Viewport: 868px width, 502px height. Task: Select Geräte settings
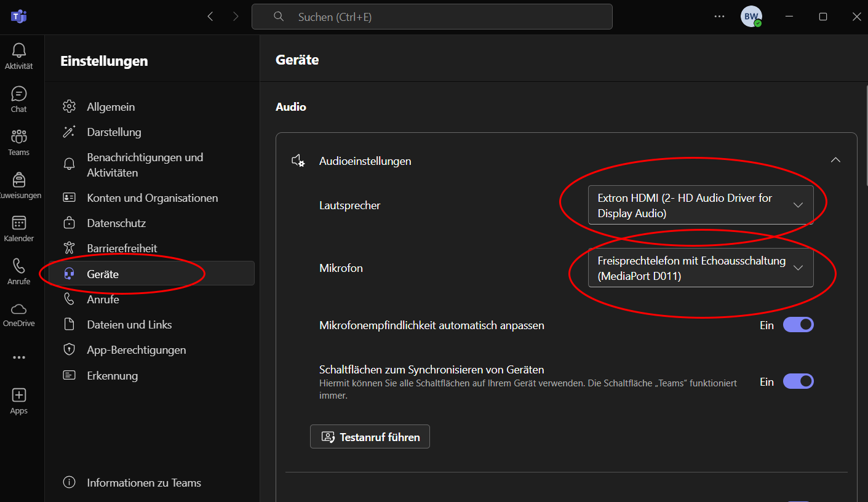point(151,274)
